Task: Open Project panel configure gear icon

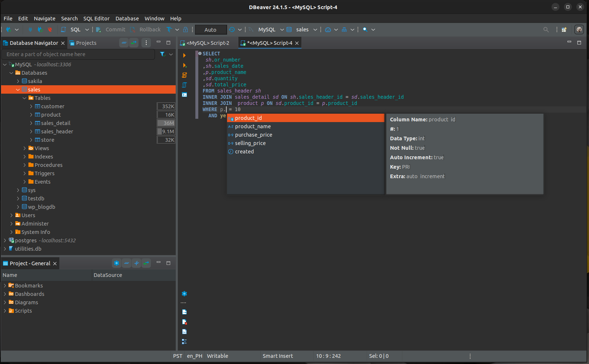Action: click(x=117, y=263)
